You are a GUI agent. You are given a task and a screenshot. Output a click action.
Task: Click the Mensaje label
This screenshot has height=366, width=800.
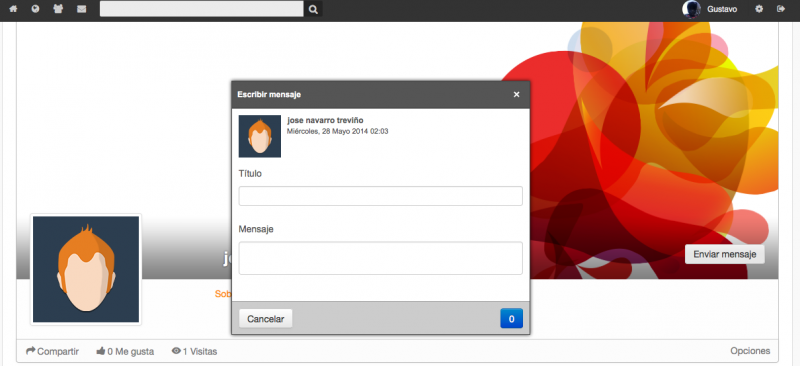[256, 229]
